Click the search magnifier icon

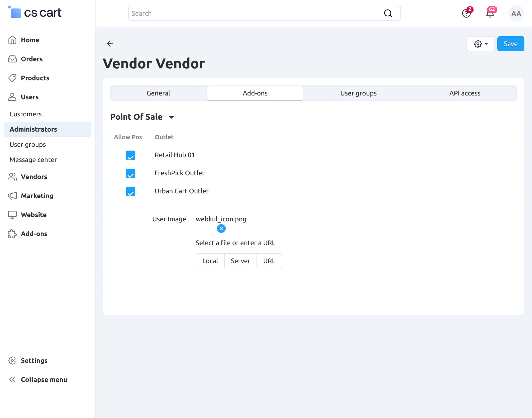[x=388, y=13]
